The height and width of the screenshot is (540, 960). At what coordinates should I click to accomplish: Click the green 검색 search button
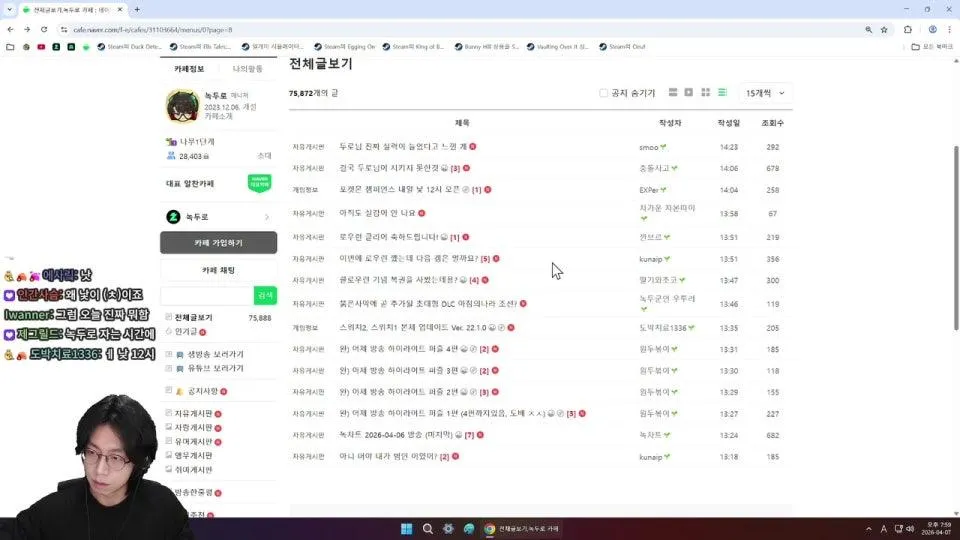(265, 296)
